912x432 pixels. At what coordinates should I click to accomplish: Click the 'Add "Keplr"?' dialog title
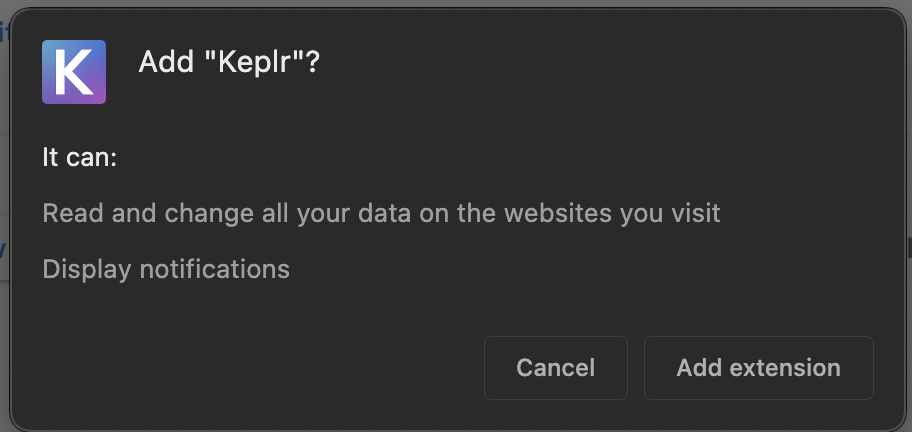click(x=229, y=62)
